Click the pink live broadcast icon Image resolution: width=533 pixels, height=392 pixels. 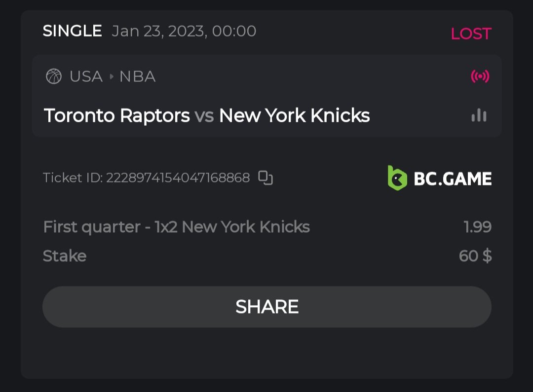click(x=480, y=76)
